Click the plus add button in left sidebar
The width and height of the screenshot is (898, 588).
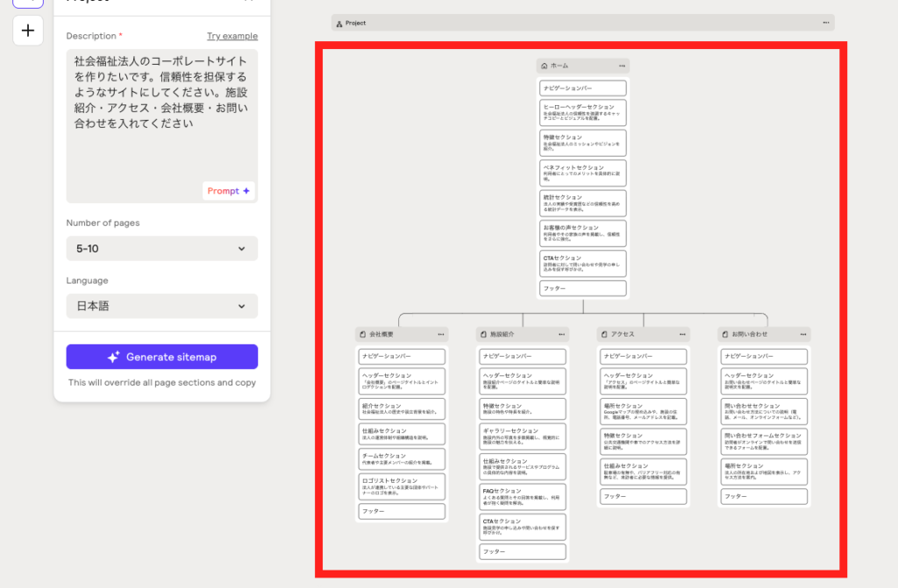tap(27, 31)
